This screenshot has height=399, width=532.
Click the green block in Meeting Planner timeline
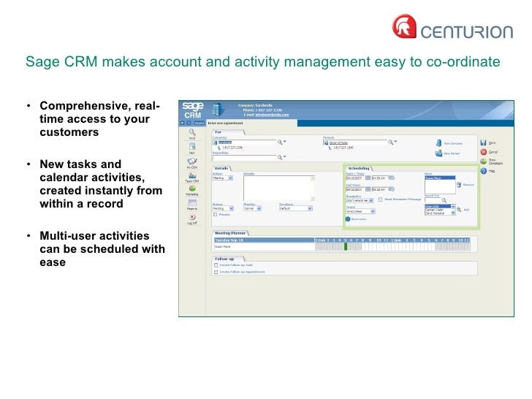(346, 246)
